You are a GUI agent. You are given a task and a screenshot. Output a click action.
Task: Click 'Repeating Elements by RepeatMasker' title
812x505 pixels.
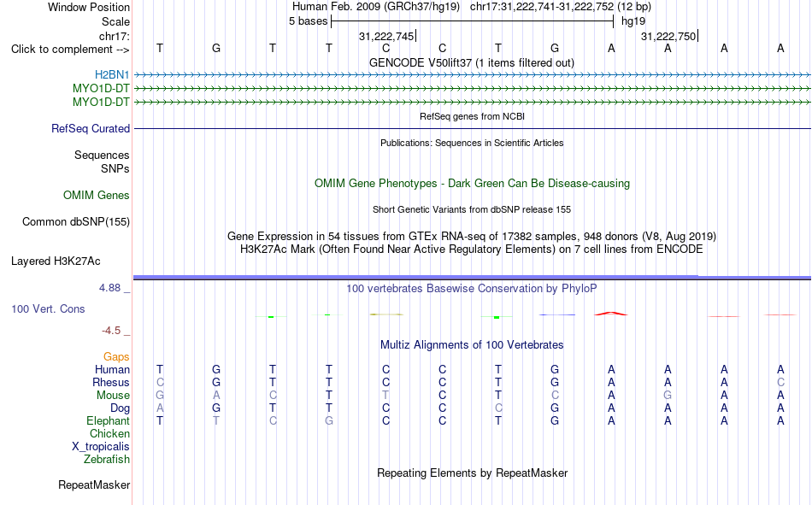473,473
